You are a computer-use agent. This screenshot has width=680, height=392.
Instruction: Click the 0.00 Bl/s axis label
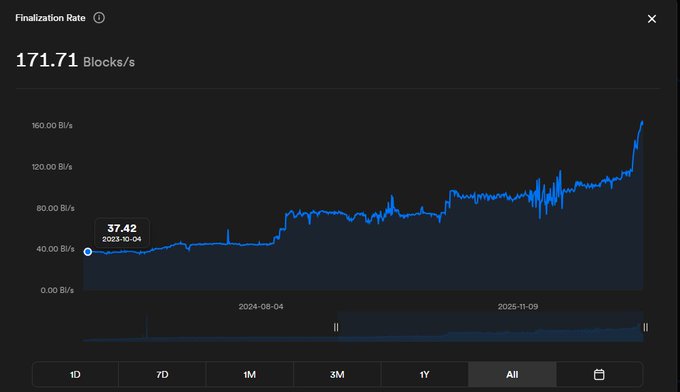click(57, 290)
